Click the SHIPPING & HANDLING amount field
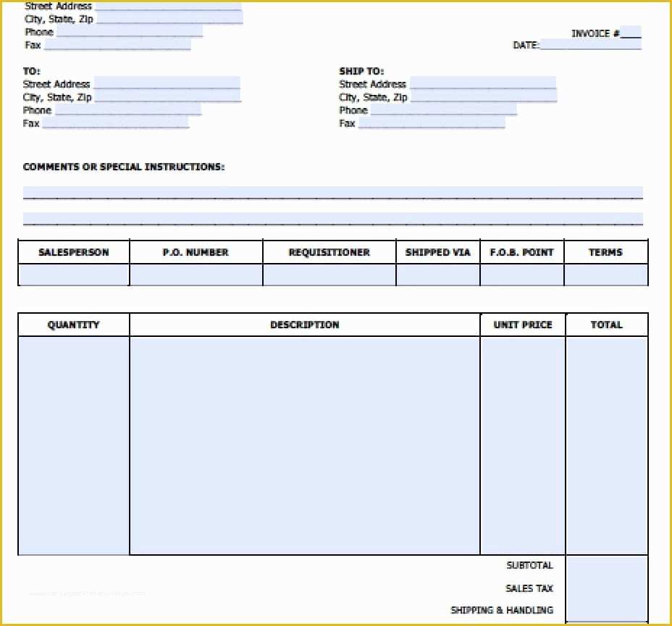 pyautogui.click(x=607, y=611)
